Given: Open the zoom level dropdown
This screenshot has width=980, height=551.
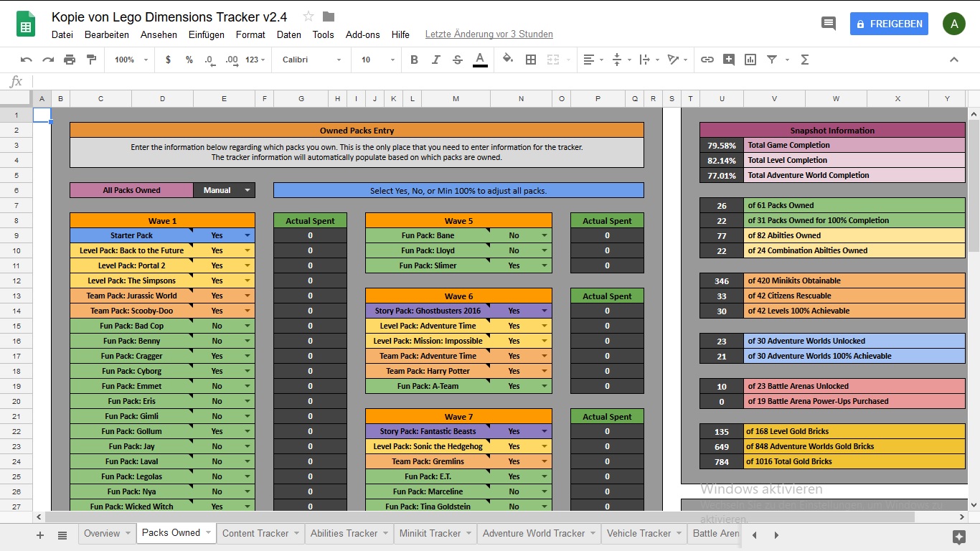Looking at the screenshot, I should (x=131, y=60).
